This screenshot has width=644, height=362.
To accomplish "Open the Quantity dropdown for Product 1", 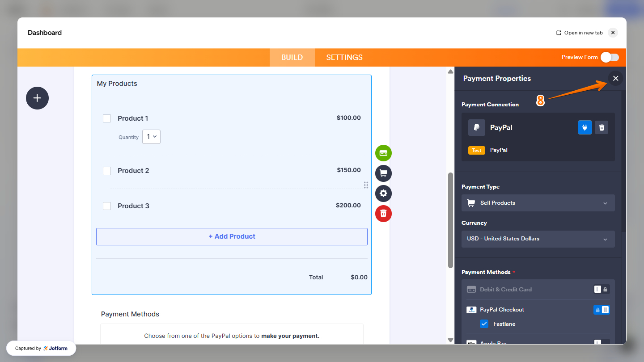I will pos(151,137).
